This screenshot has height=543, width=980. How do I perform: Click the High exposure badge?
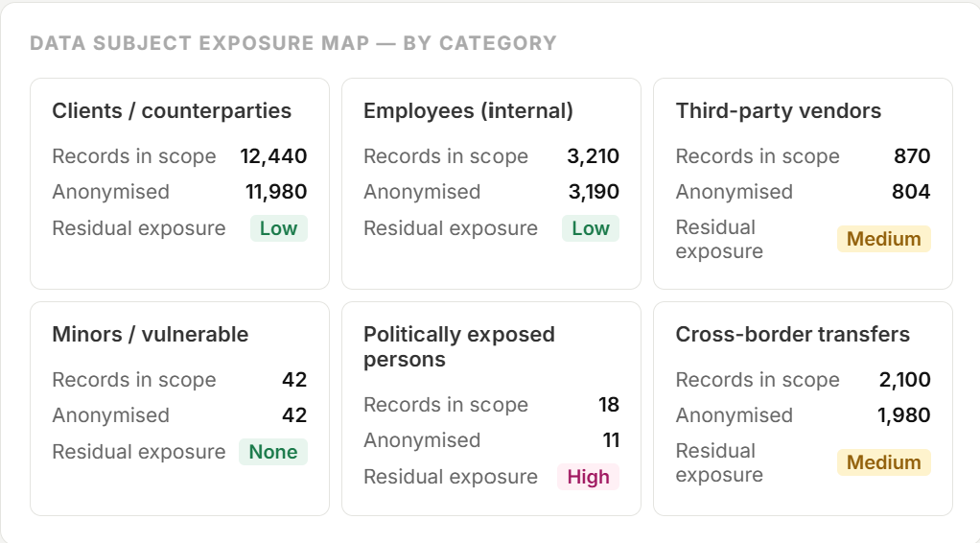[588, 477]
